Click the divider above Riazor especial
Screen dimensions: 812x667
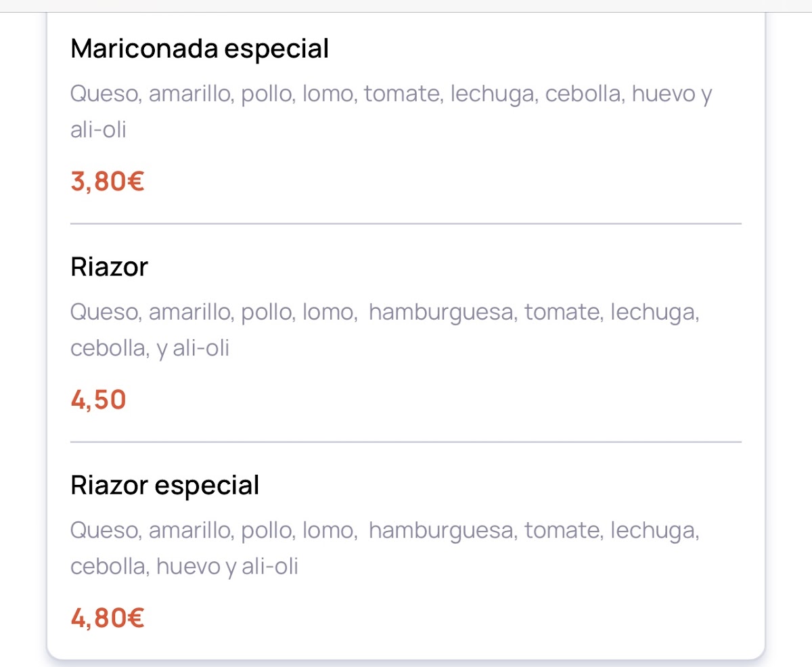(x=406, y=442)
